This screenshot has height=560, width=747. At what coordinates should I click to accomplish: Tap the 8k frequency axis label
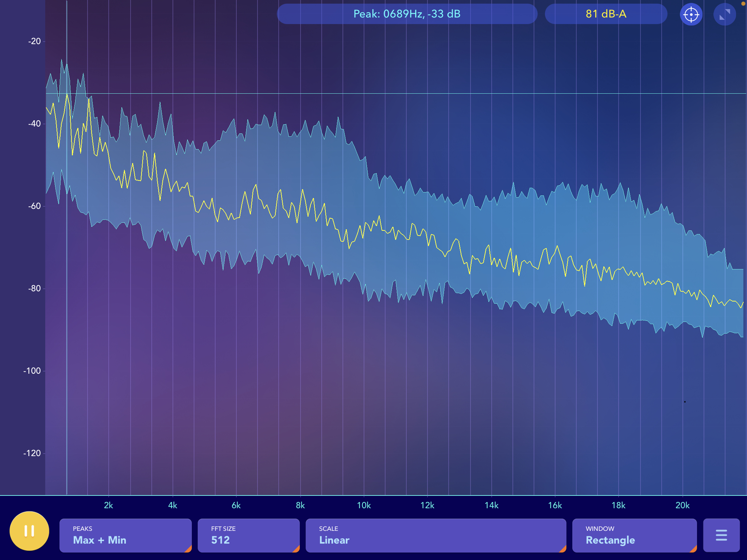(300, 505)
